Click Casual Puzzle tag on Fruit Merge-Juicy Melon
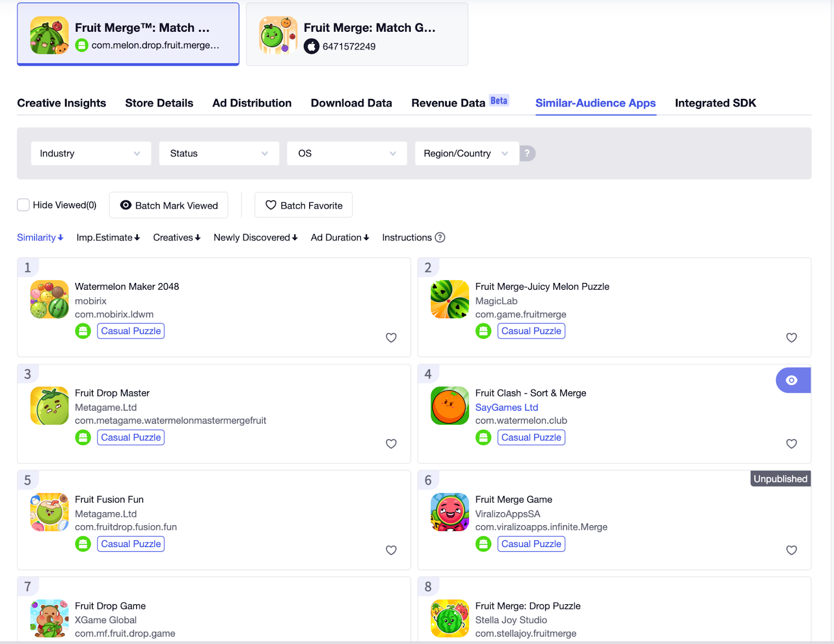This screenshot has height=644, width=834. coord(531,331)
